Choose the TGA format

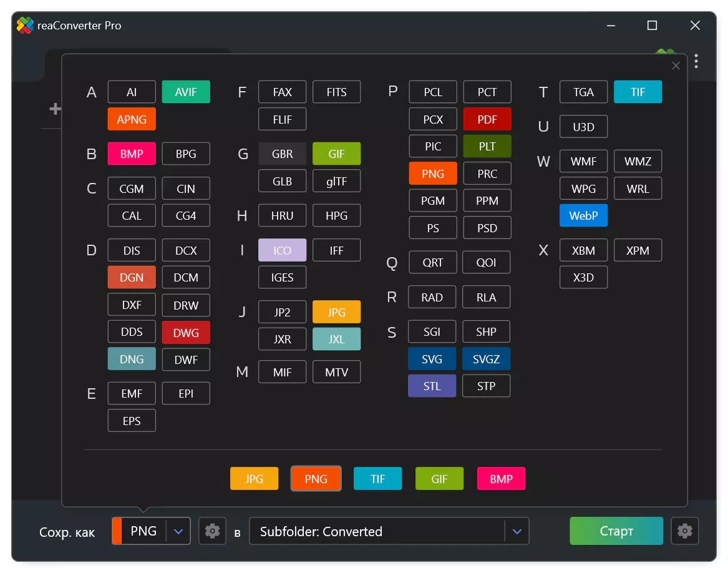point(583,92)
